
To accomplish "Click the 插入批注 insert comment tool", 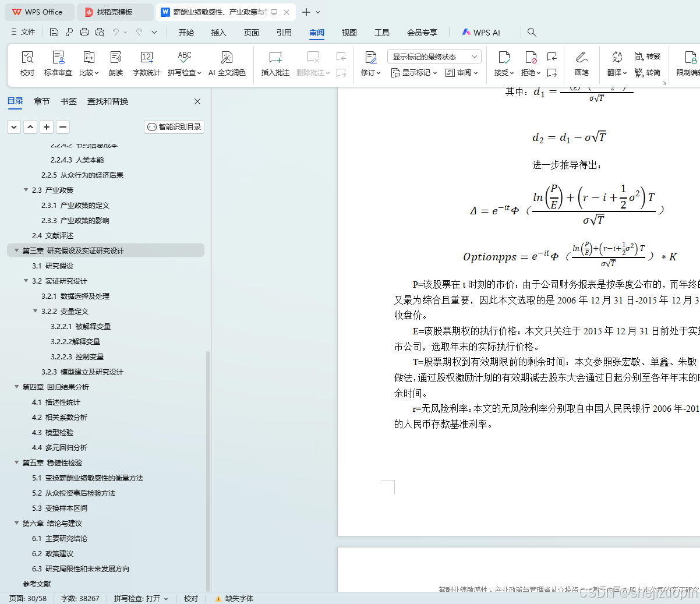I will coord(275,63).
